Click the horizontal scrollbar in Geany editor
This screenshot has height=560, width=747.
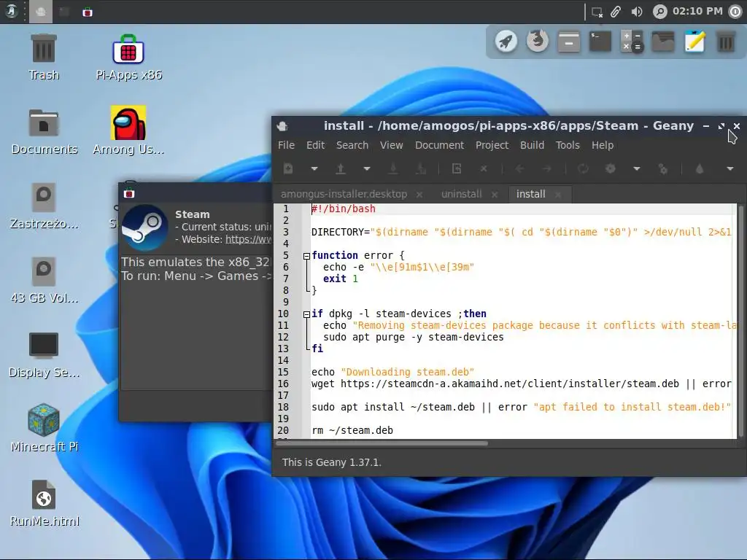(382, 443)
